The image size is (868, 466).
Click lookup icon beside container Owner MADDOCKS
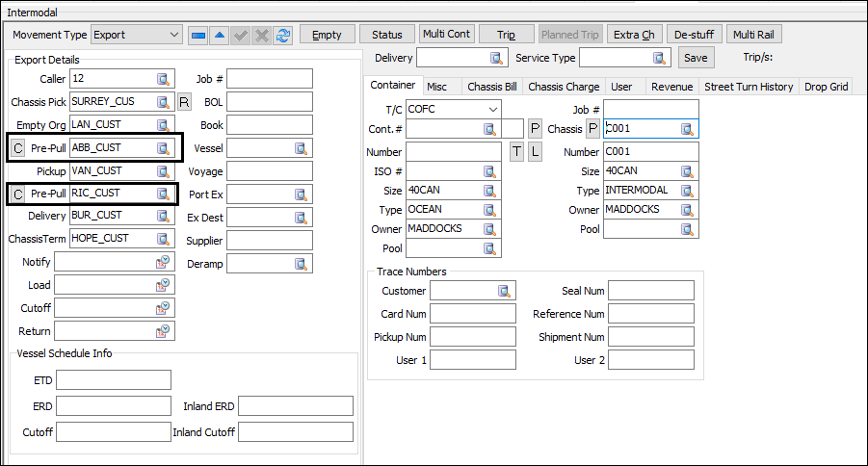[491, 229]
